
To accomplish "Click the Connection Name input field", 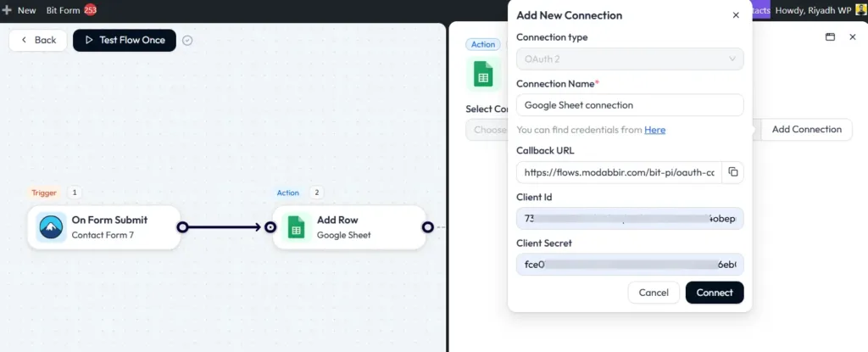I will [x=630, y=105].
